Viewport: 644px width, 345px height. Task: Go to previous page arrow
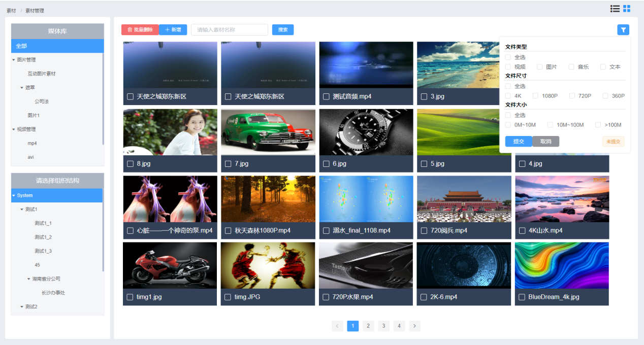tap(337, 326)
